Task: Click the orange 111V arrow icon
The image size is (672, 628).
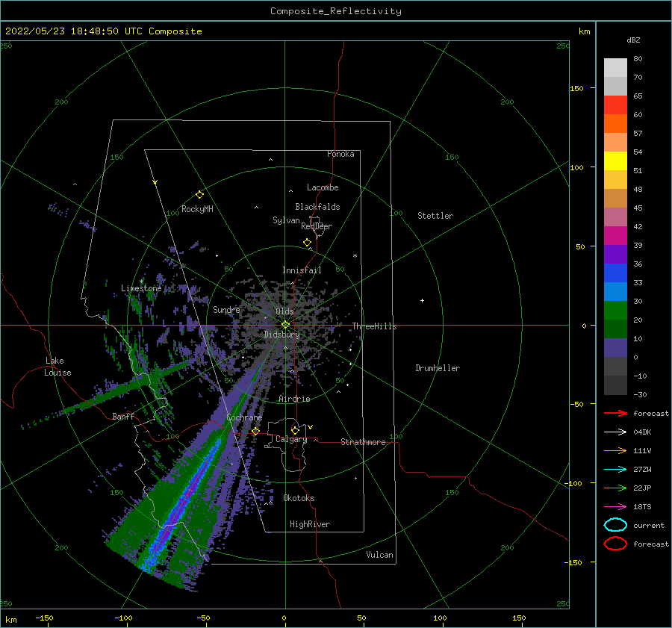Action: [x=615, y=450]
